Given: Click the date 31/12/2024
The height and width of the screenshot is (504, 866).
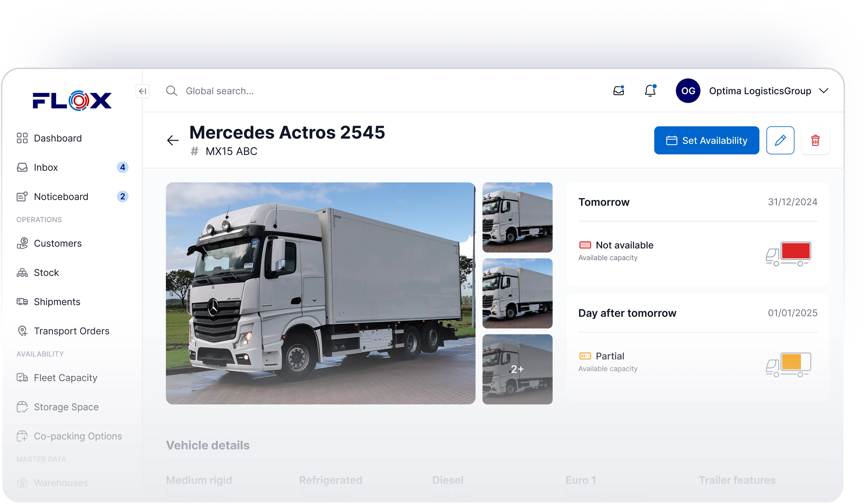Looking at the screenshot, I should 792,202.
